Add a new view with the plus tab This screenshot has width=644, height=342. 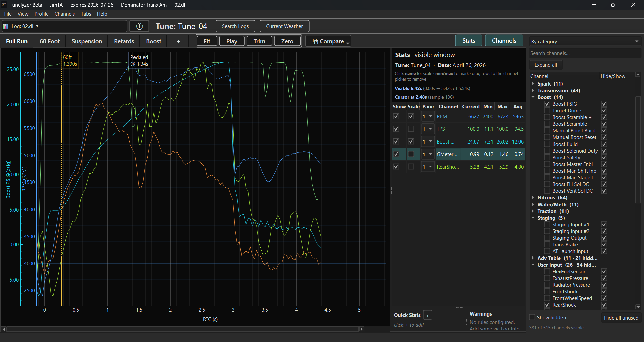[x=178, y=41]
